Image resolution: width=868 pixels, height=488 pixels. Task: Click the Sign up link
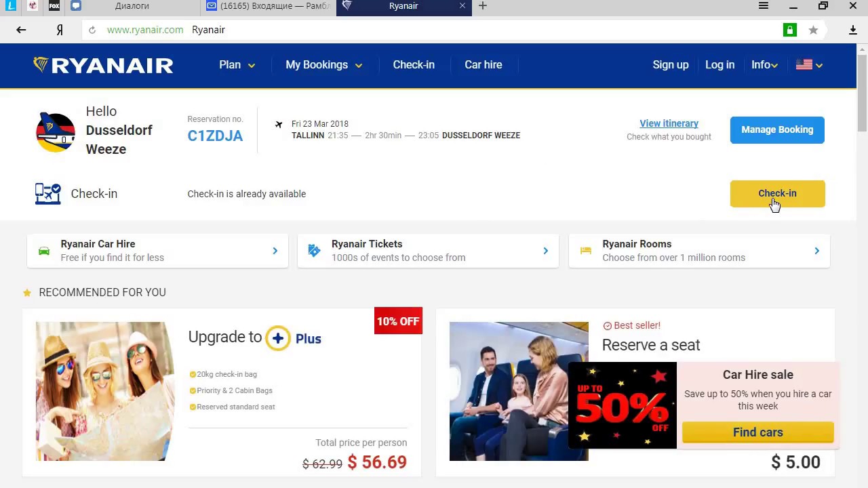click(671, 65)
